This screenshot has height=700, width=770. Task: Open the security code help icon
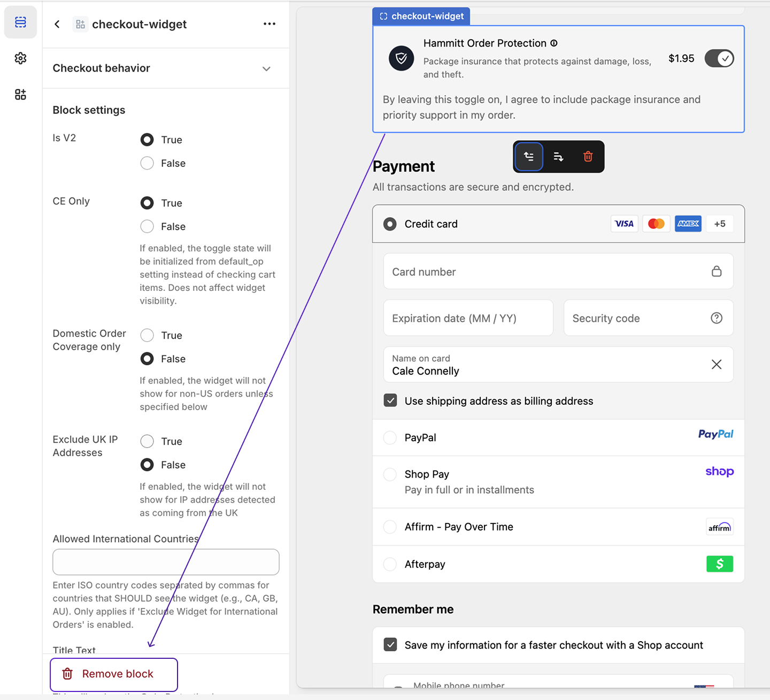(717, 318)
